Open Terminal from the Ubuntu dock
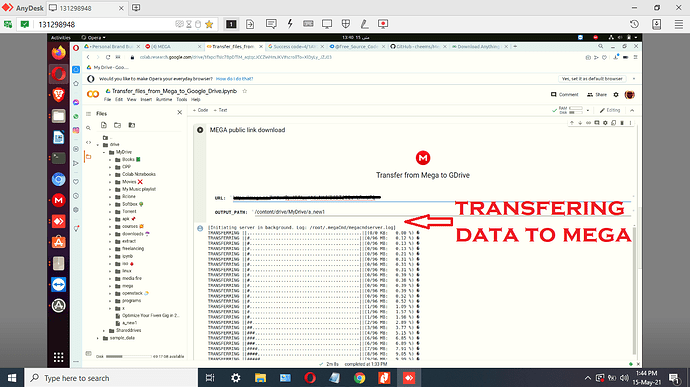 coord(59,158)
